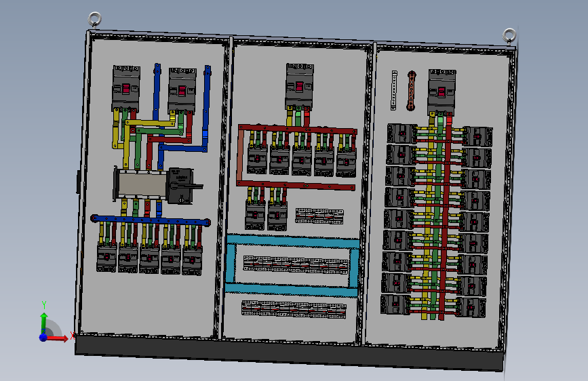
Task: Pick the brown vertical bar in center panel
Action: (x=240, y=156)
